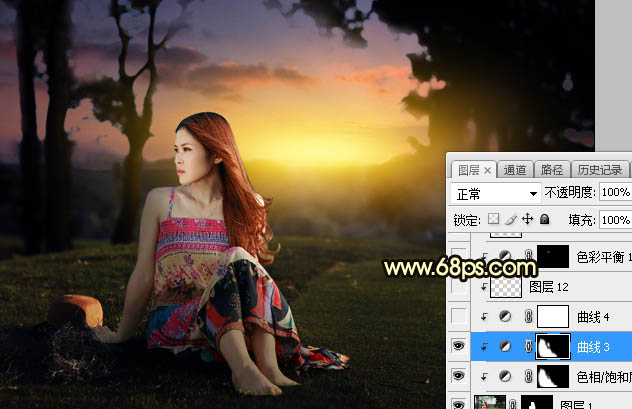Click clipping arrow on 曲线 3 layer
This screenshot has height=409, width=632.
coord(484,347)
